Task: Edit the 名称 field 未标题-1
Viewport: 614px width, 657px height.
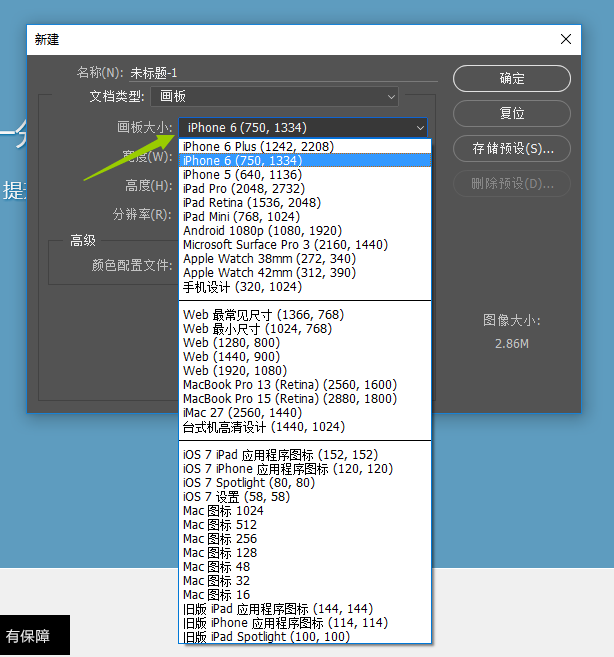Action: 283,73
